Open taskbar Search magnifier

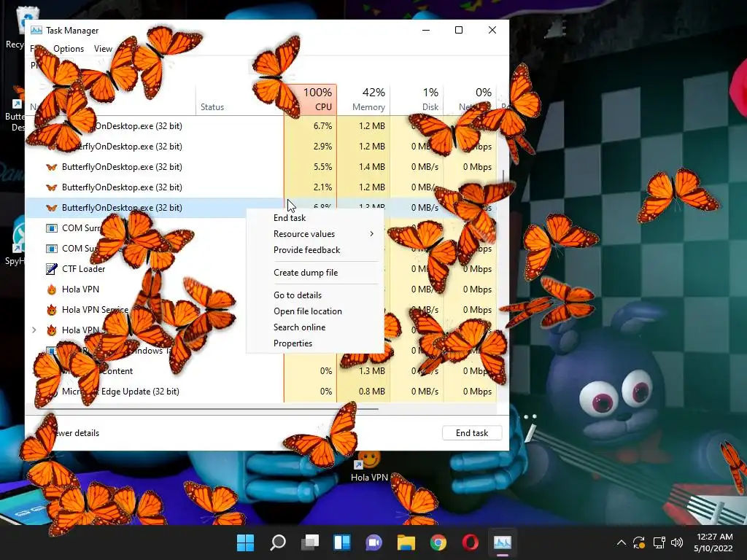tap(278, 542)
